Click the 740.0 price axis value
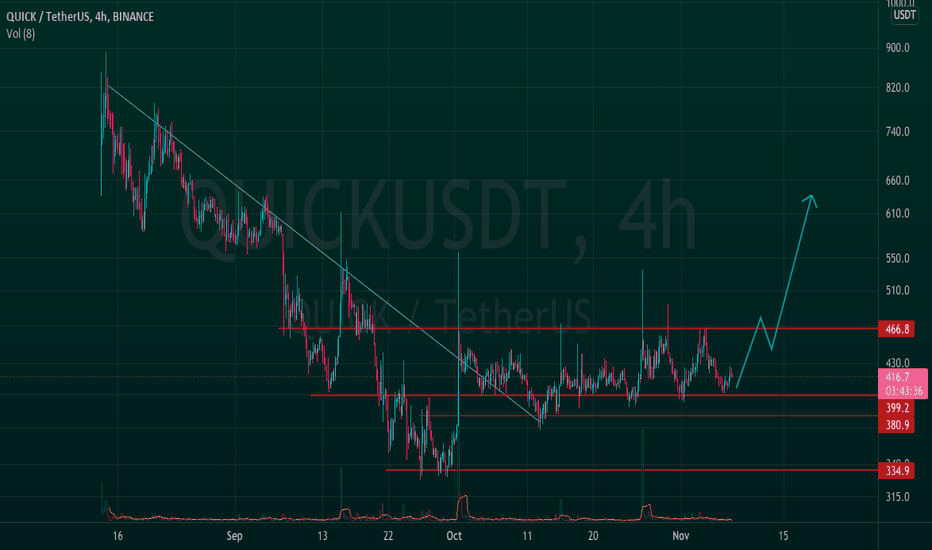Viewport: 932px width, 550px height. click(x=898, y=132)
